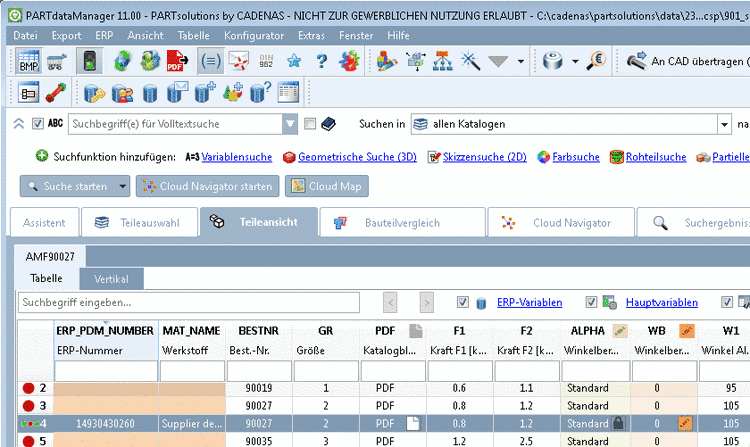Click the An CAD übertragen button

point(687,61)
